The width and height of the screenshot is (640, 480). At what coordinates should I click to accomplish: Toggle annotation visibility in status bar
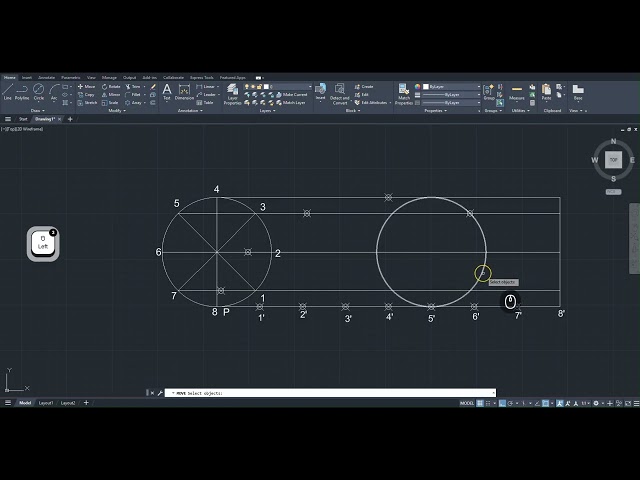560,403
